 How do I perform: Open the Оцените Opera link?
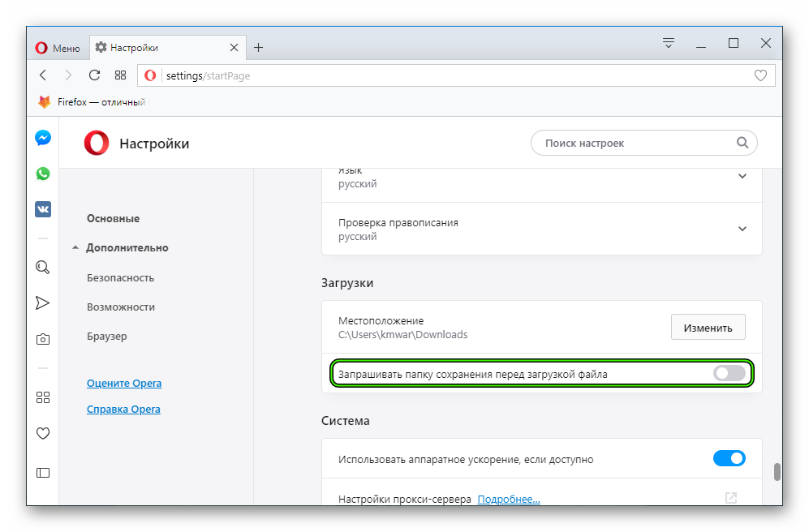[x=124, y=384]
